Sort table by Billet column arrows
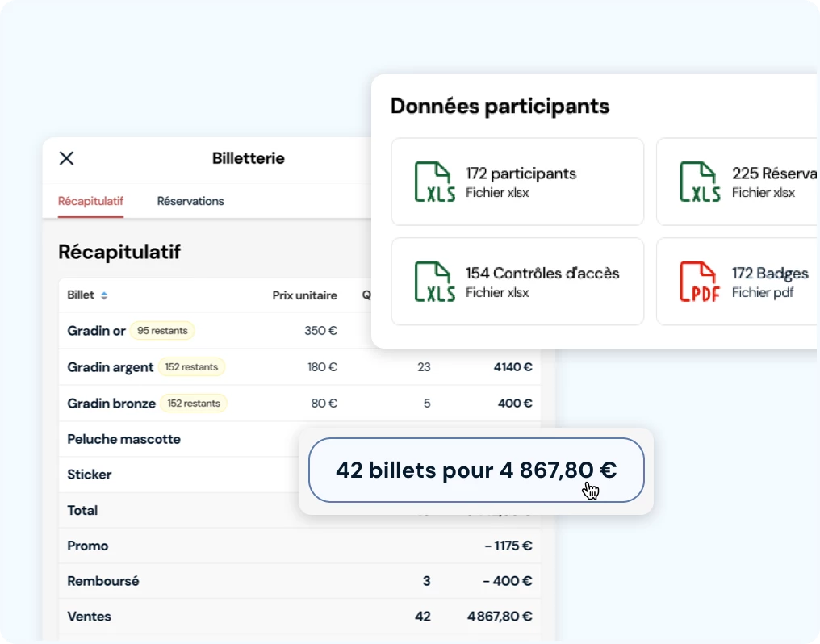Viewport: 820px width, 644px height. (104, 295)
